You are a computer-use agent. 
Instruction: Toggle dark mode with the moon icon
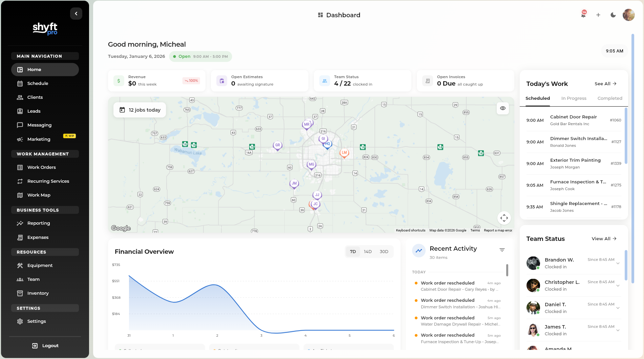click(x=613, y=15)
